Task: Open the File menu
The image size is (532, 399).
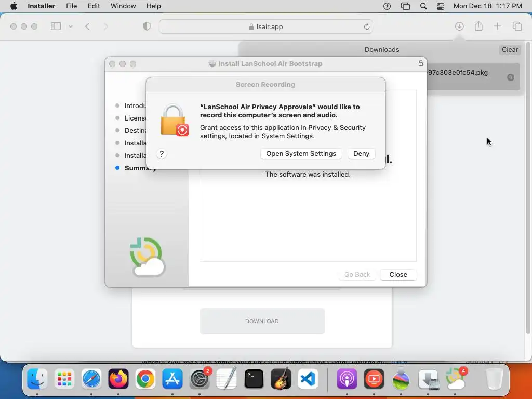Action: pyautogui.click(x=71, y=6)
